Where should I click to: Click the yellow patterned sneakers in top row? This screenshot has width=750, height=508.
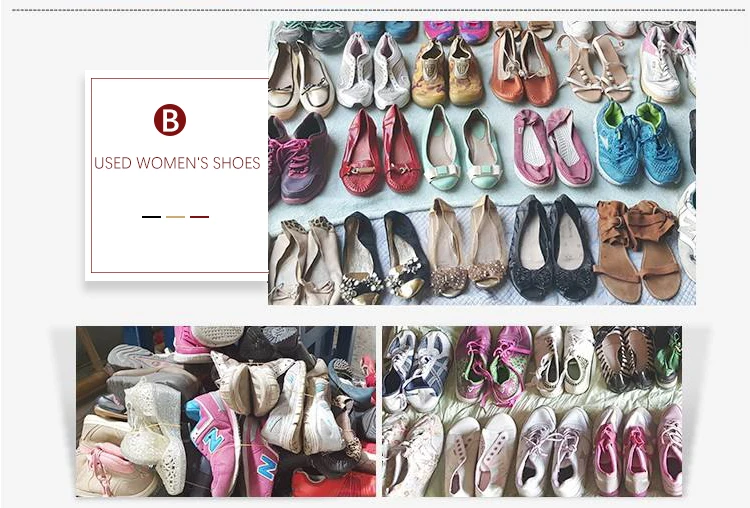coord(447,72)
